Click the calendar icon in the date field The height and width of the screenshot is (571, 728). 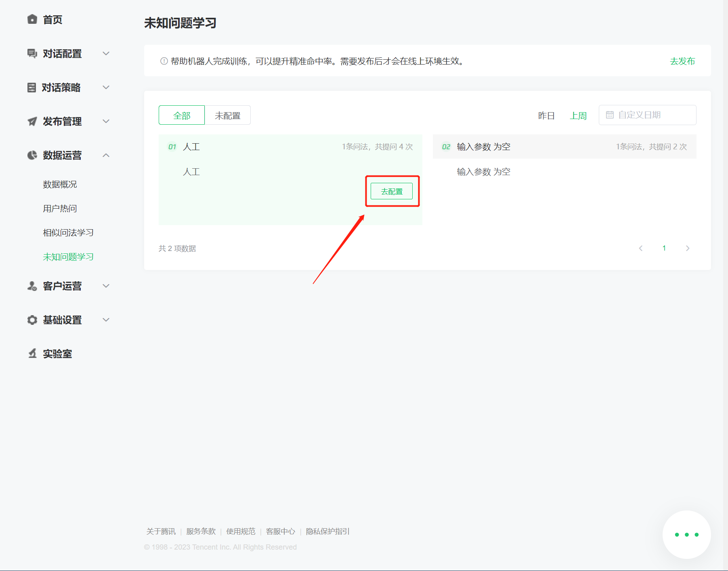610,115
